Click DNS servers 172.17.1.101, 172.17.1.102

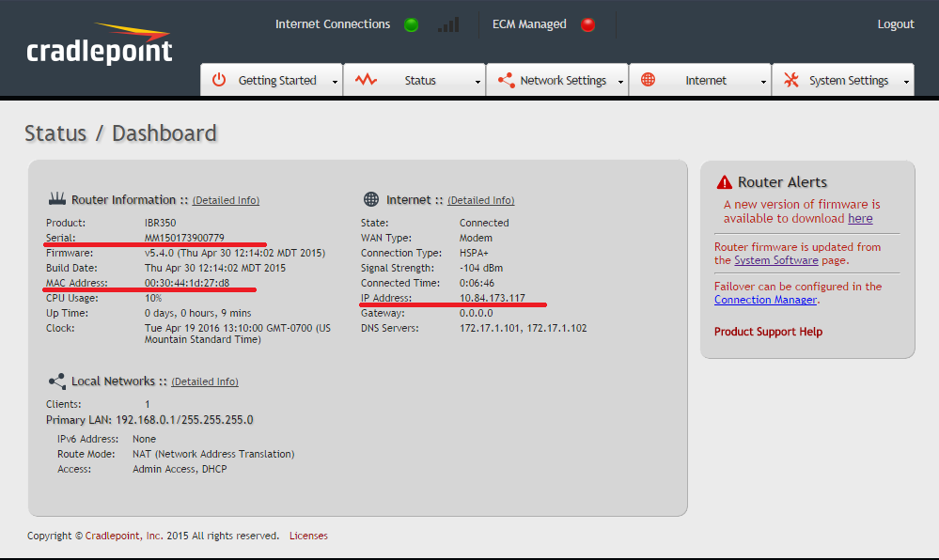(523, 328)
